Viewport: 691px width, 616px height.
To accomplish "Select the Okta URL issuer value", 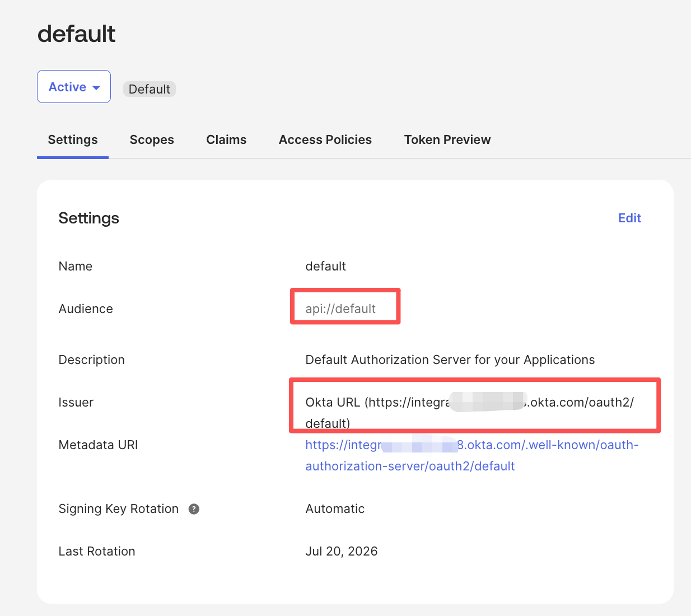I will 470,413.
